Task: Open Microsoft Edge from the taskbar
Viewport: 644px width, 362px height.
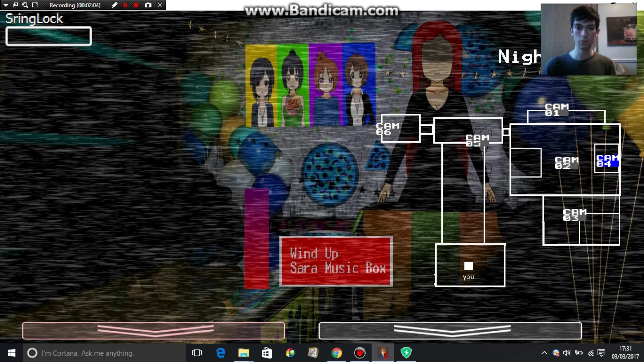Action: pos(220,353)
